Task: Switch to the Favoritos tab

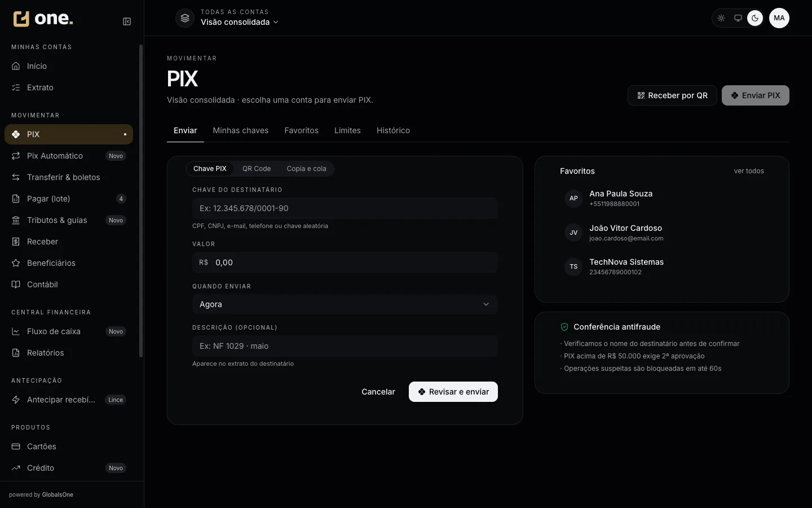Action: 302,130
